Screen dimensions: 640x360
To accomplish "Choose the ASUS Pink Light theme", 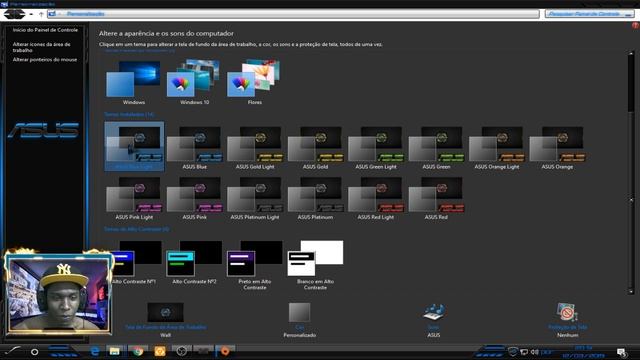I will click(134, 198).
